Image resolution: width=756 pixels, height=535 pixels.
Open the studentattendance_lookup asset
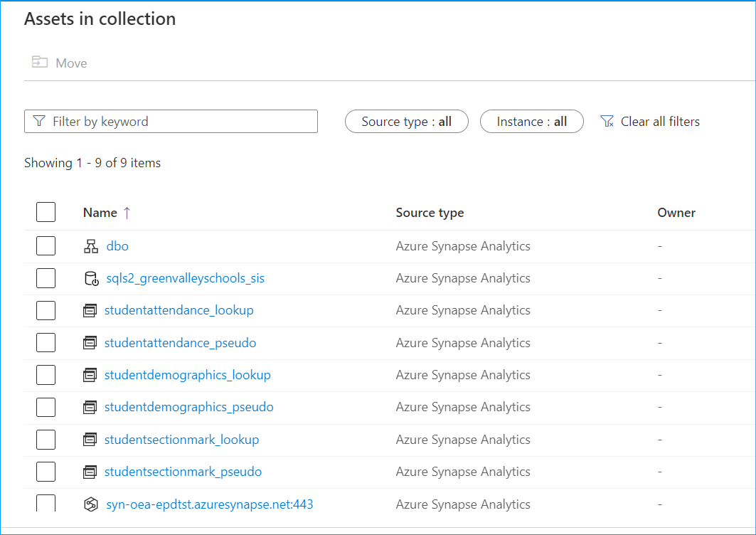[x=179, y=310]
